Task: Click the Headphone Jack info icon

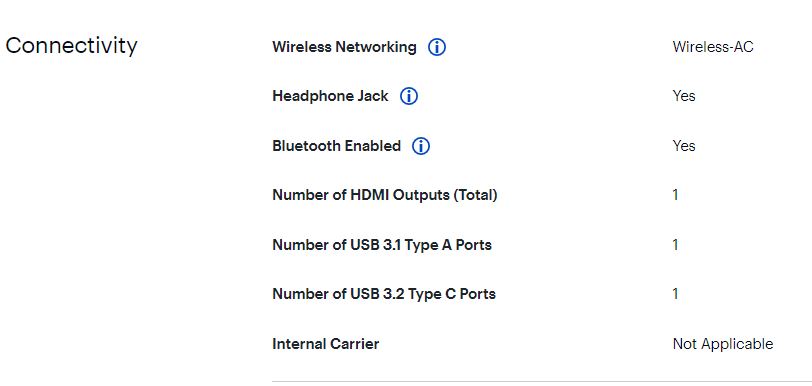Action: 409,96
